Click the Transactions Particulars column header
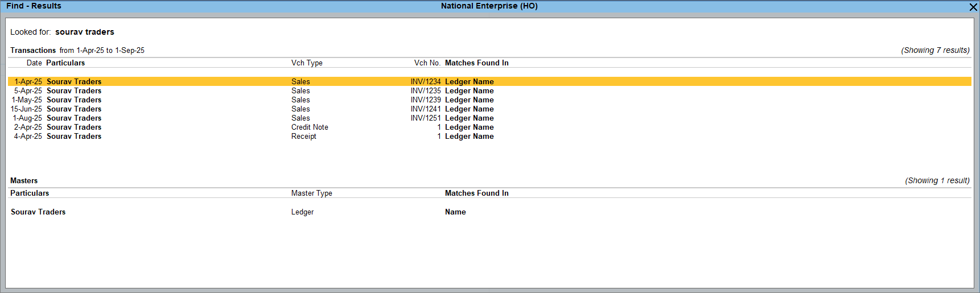980x293 pixels. pos(65,63)
